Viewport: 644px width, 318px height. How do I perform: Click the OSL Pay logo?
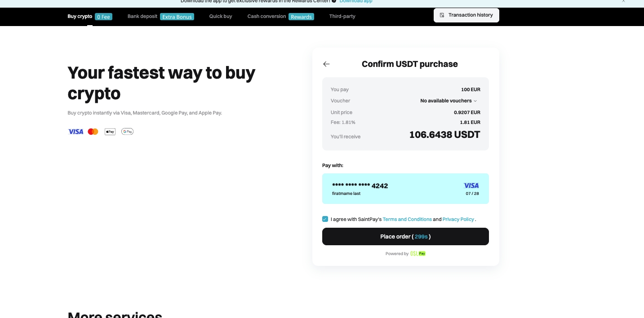tap(418, 254)
